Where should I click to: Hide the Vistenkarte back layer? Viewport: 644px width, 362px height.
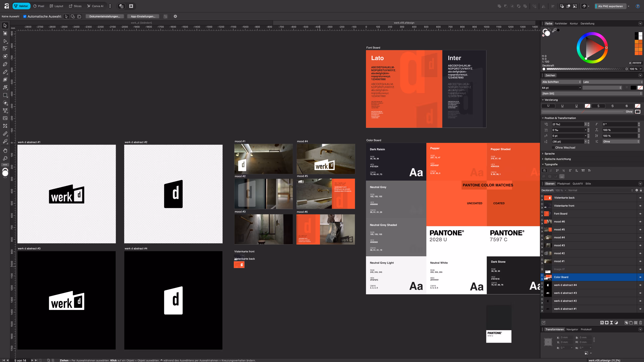[640, 198]
